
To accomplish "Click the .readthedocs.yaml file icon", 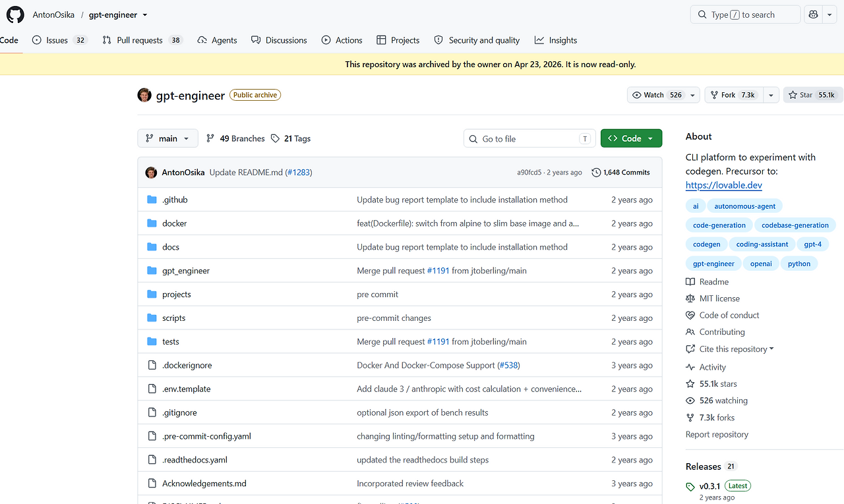I will (152, 461).
